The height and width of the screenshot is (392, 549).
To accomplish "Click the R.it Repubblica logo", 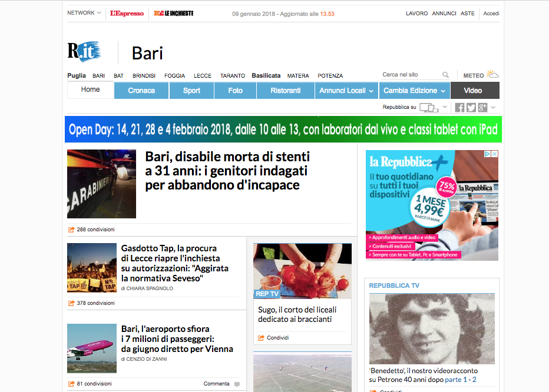I will point(84,52).
